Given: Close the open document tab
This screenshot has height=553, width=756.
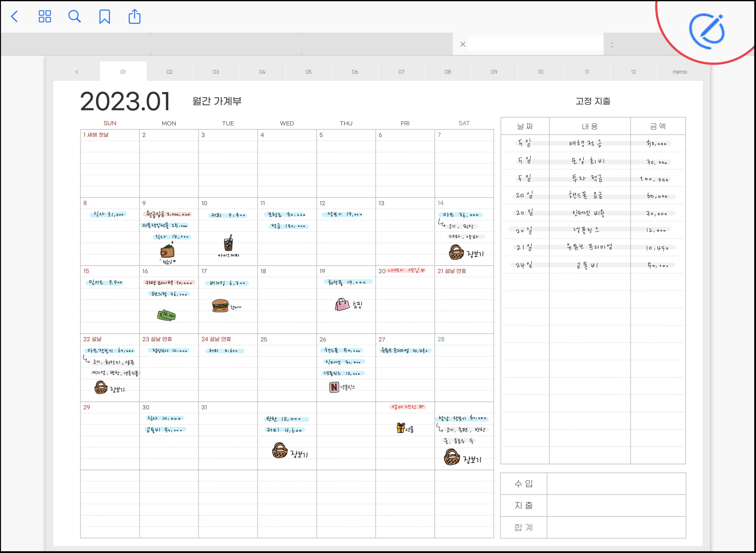Looking at the screenshot, I should click(x=463, y=44).
